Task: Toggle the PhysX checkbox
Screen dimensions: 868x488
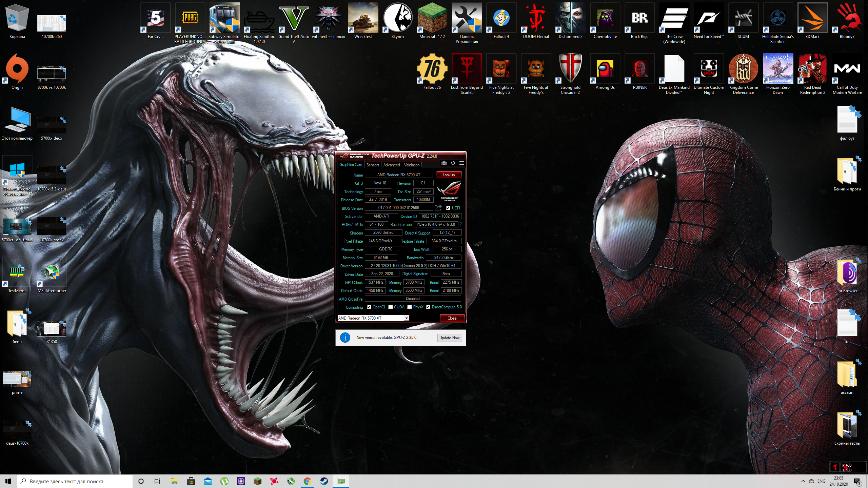Action: tap(410, 307)
